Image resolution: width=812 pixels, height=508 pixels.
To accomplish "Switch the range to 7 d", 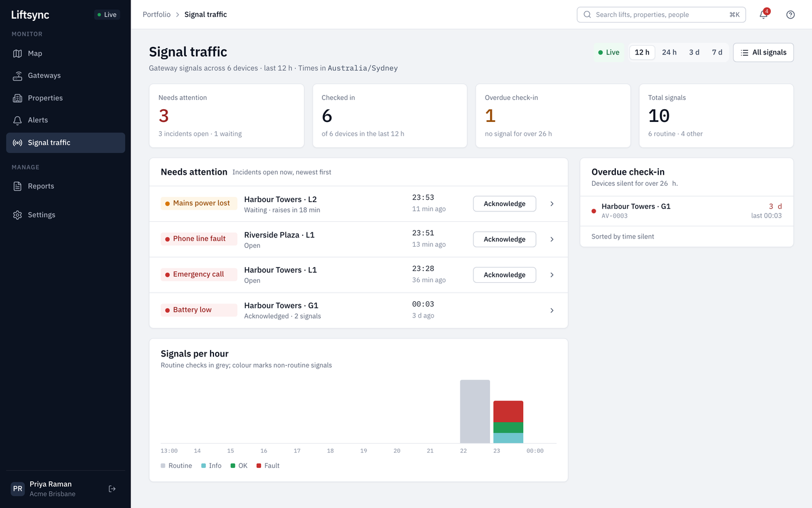I will [x=717, y=52].
